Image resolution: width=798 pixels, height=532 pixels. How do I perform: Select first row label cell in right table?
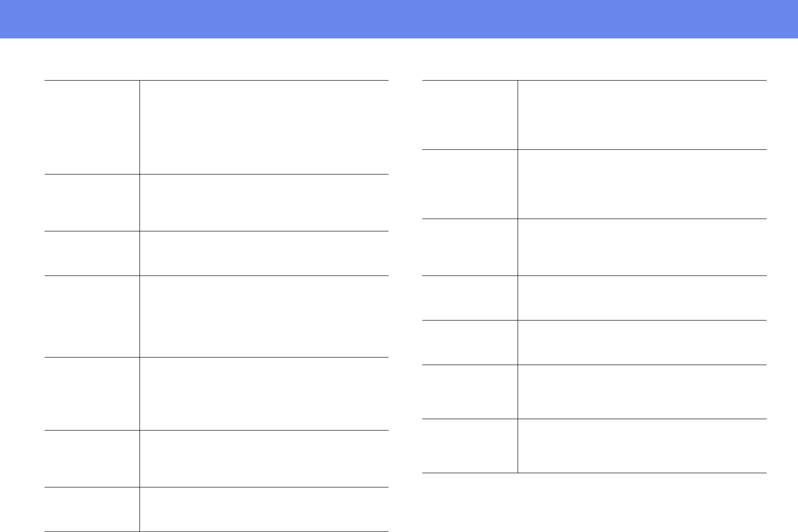point(470,115)
